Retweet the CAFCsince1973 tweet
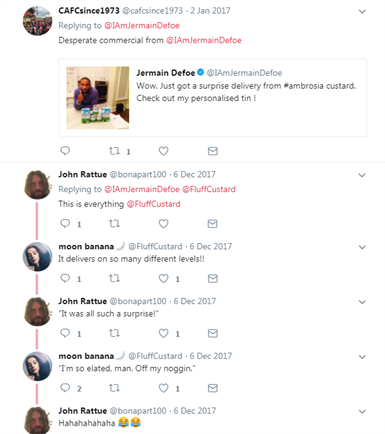The width and height of the screenshot is (385, 434). [114, 151]
